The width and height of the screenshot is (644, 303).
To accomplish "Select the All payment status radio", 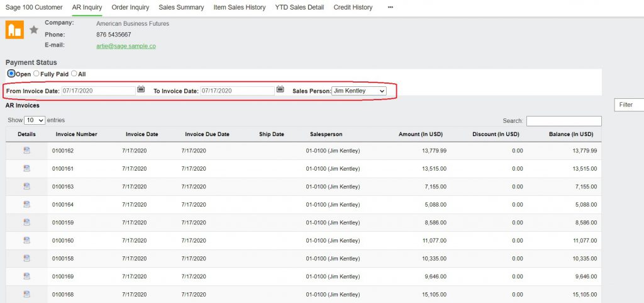I will (x=74, y=74).
